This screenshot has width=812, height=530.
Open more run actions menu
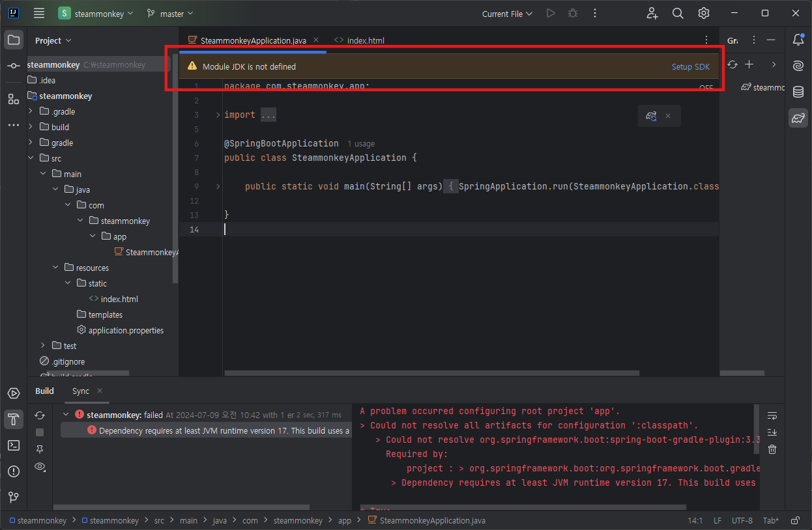click(595, 13)
